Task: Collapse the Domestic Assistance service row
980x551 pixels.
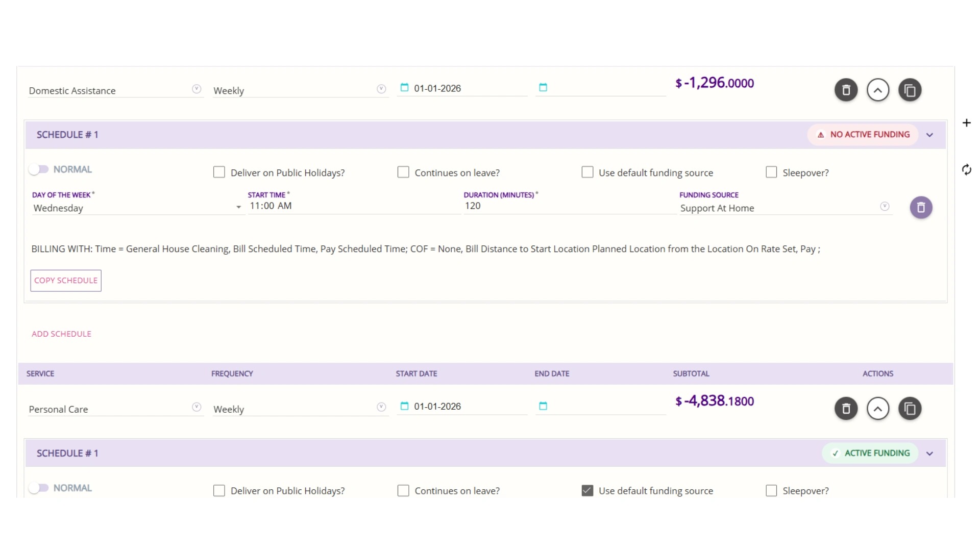Action: pyautogui.click(x=878, y=90)
